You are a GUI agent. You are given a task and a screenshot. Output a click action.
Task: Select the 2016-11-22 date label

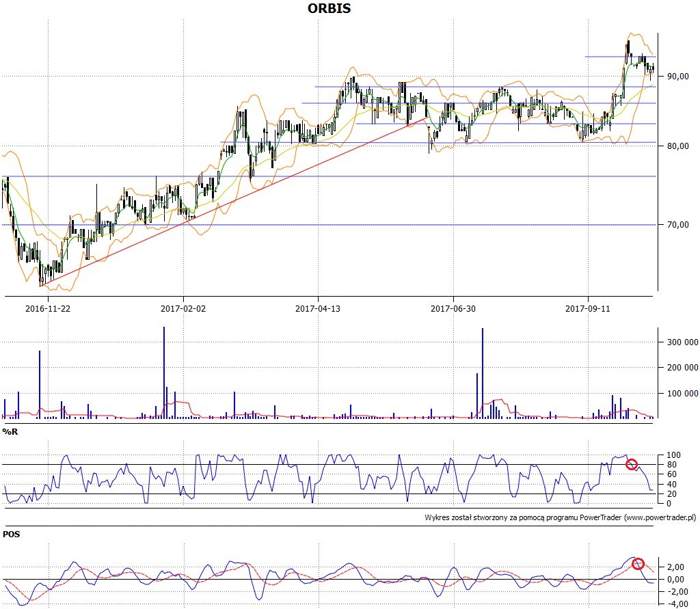click(x=48, y=308)
